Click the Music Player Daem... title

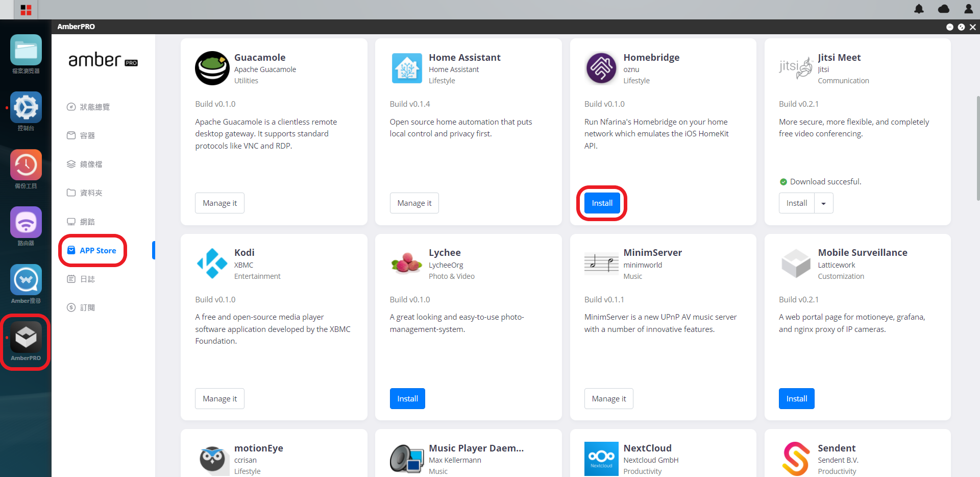coord(476,448)
